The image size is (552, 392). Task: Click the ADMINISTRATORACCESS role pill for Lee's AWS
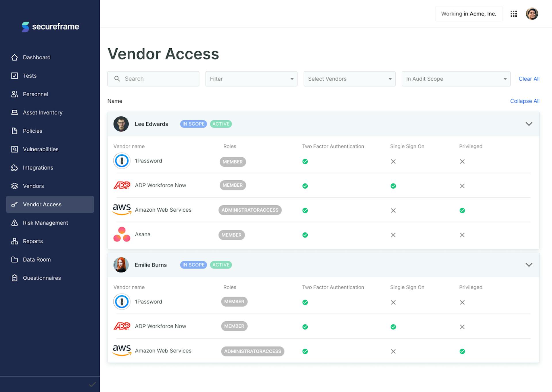pos(250,210)
